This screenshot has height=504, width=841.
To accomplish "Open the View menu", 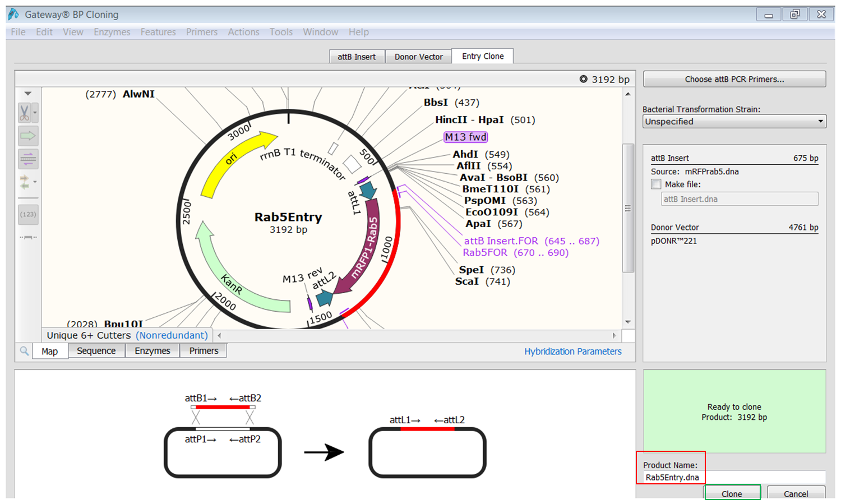I will coord(73,32).
